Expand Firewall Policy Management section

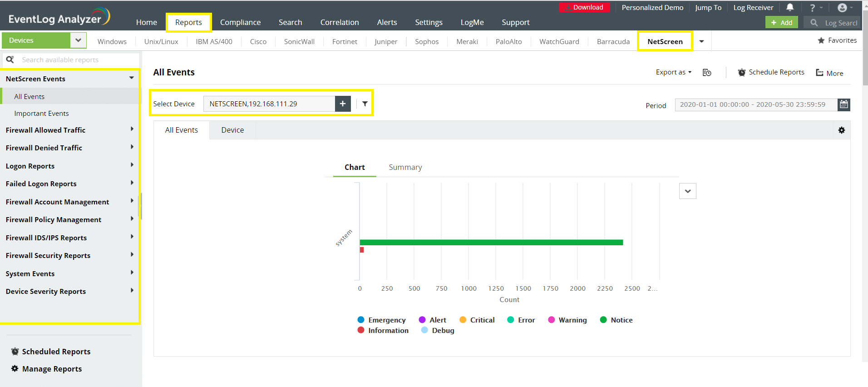pos(132,218)
